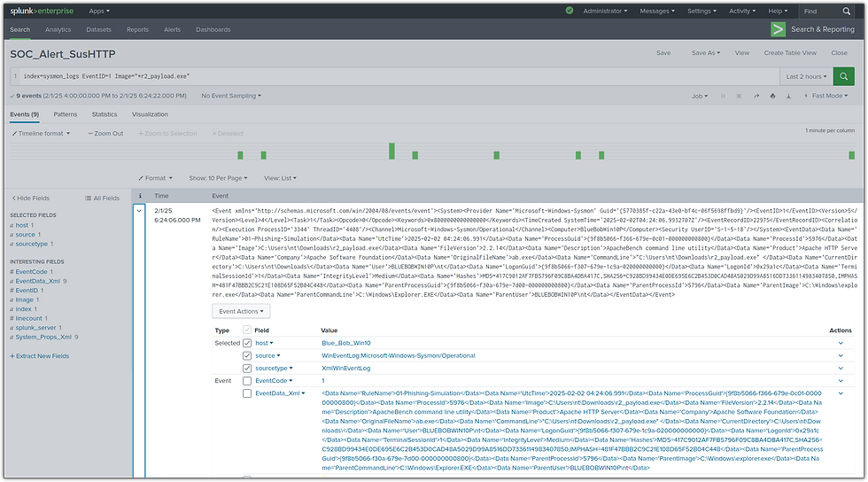
Task: Print the search results
Action: tap(772, 96)
